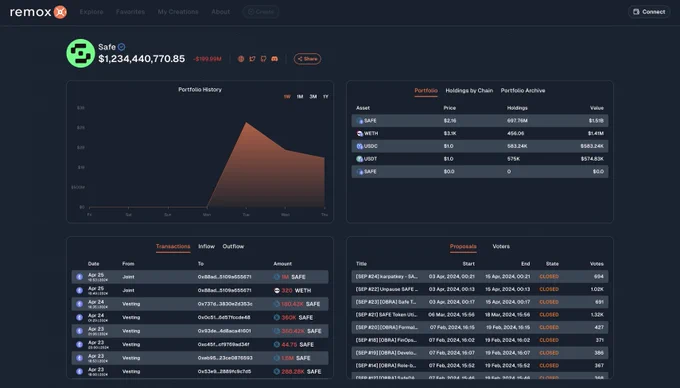
Task: Share the Safe portfolio page
Action: click(307, 59)
